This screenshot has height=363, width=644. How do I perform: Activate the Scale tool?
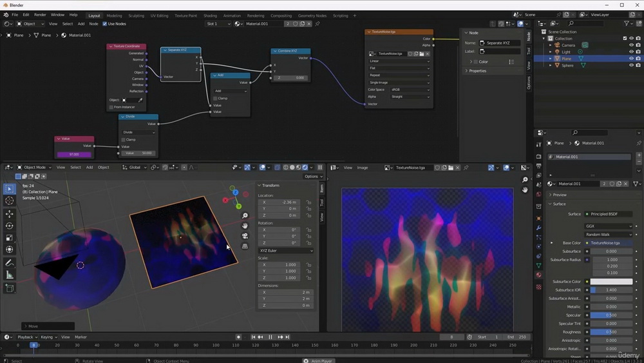click(10, 238)
